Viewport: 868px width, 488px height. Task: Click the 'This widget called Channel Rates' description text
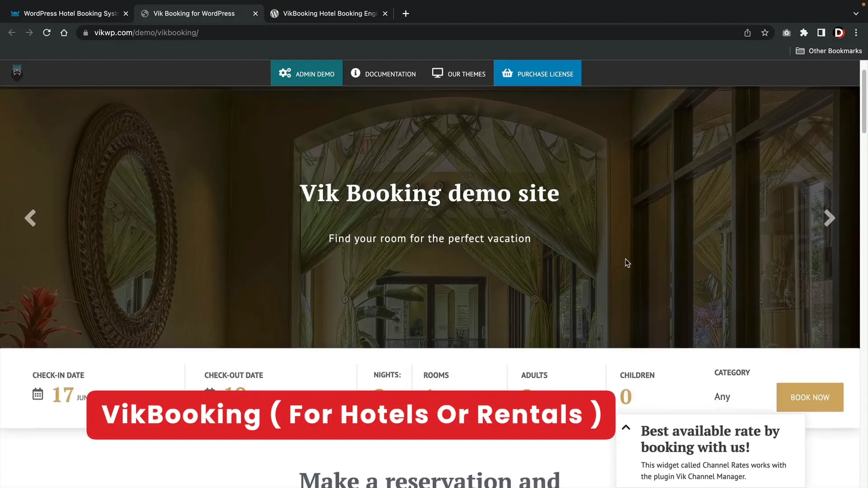point(713,471)
